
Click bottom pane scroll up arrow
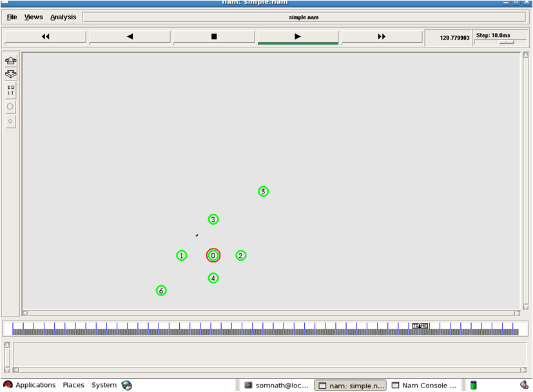pyautogui.click(x=7, y=345)
